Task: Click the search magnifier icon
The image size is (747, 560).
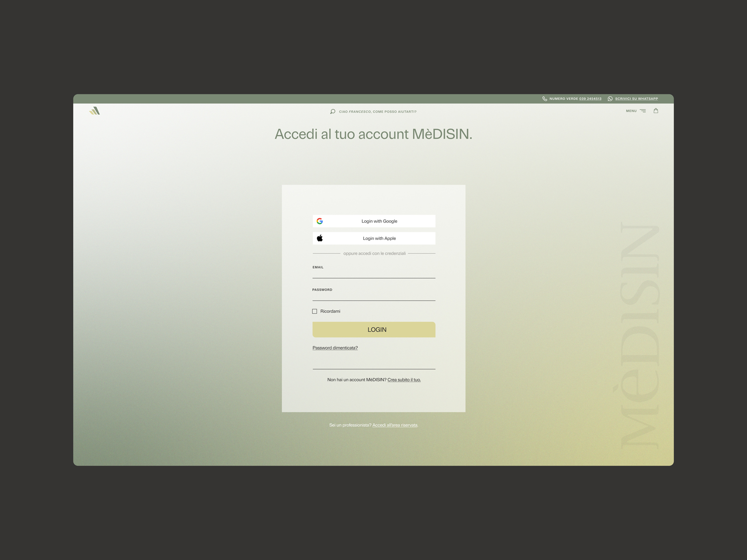Action: click(x=332, y=112)
